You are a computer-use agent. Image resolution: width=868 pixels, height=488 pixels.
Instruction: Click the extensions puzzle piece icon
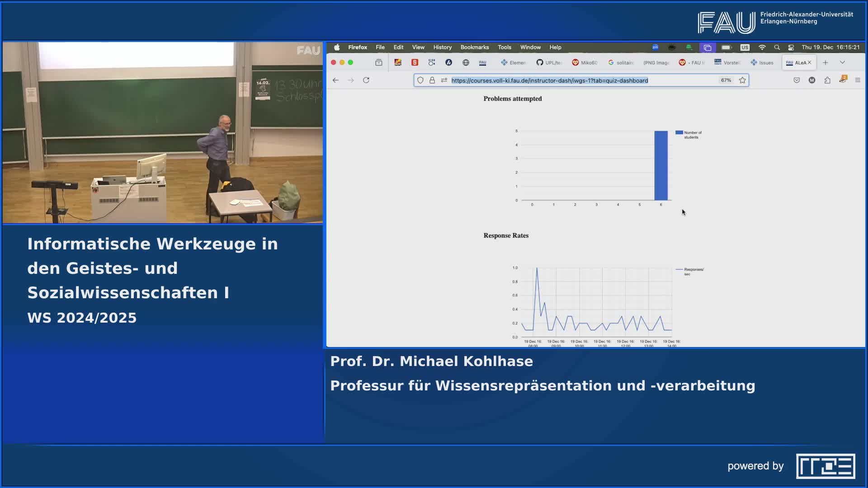click(x=827, y=80)
